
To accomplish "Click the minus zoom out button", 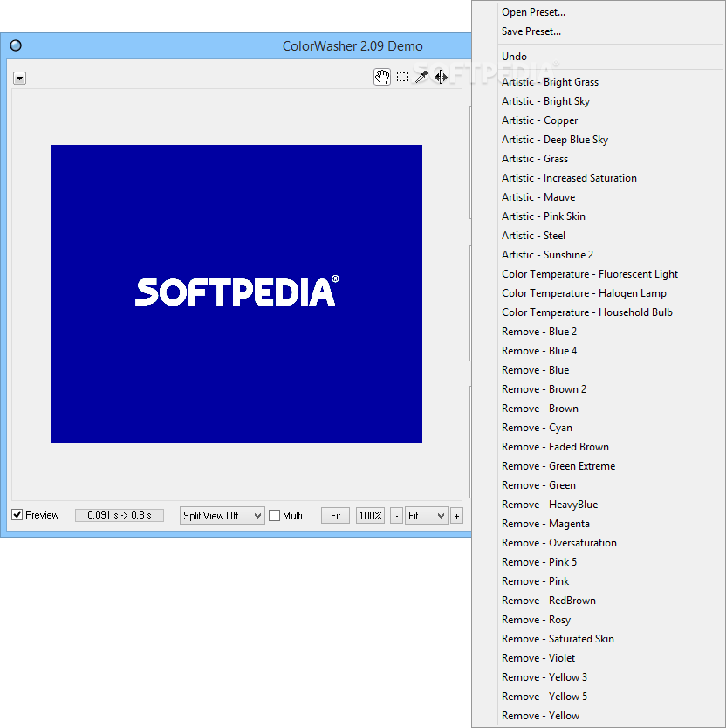I will 396,515.
